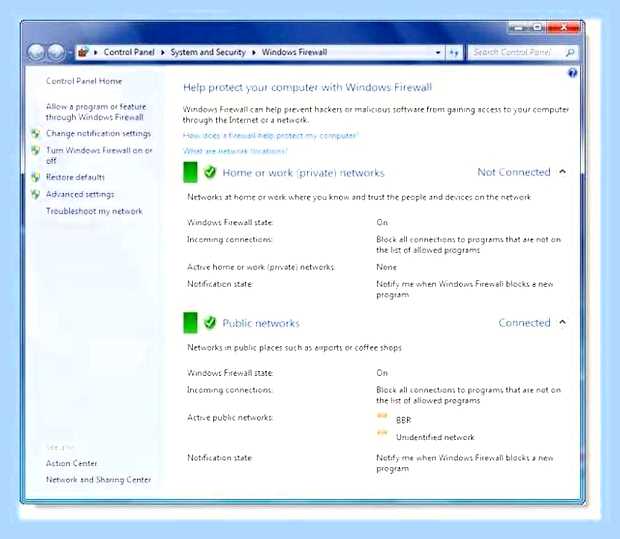Open Advanced settings link
This screenshot has width=620, height=539.
[80, 194]
